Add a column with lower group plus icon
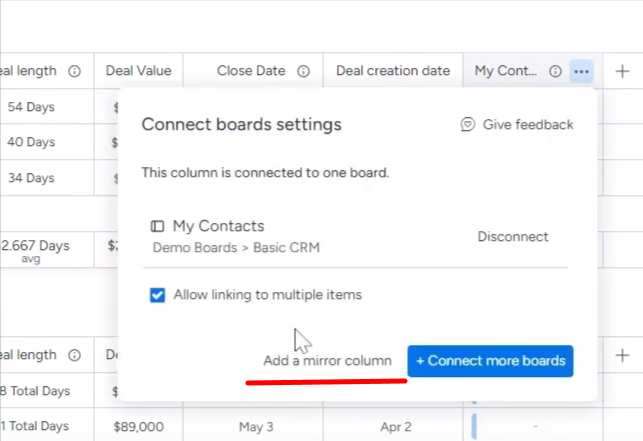This screenshot has height=441, width=643. [x=622, y=355]
